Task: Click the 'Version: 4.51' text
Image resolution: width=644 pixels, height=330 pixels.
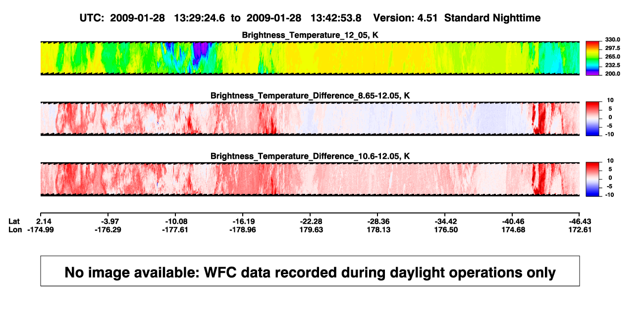Action: [406, 18]
